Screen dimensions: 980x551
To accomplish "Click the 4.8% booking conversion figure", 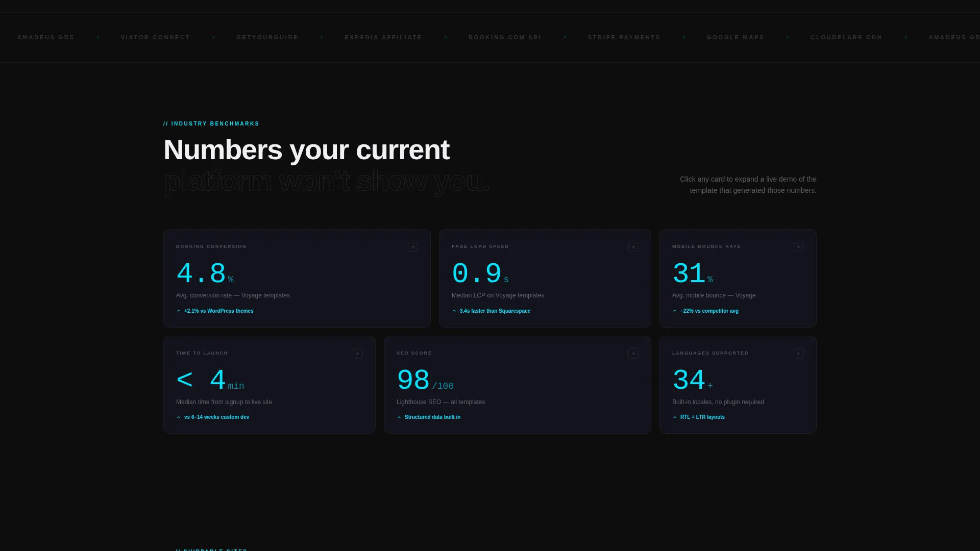I will (x=205, y=274).
